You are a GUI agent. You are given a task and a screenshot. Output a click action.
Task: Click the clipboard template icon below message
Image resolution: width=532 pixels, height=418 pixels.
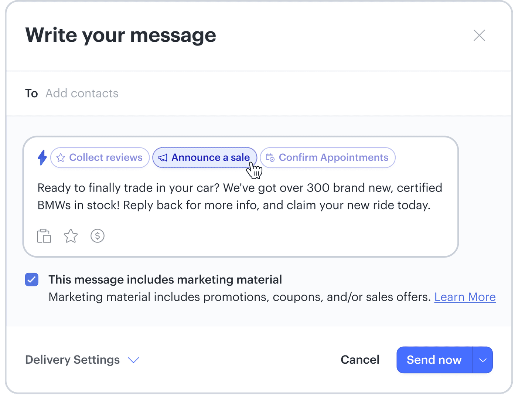click(44, 236)
